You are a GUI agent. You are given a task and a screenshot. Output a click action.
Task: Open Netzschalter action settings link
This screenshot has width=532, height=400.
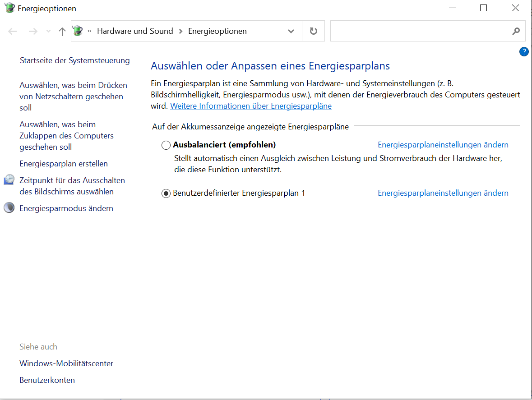pyautogui.click(x=73, y=96)
